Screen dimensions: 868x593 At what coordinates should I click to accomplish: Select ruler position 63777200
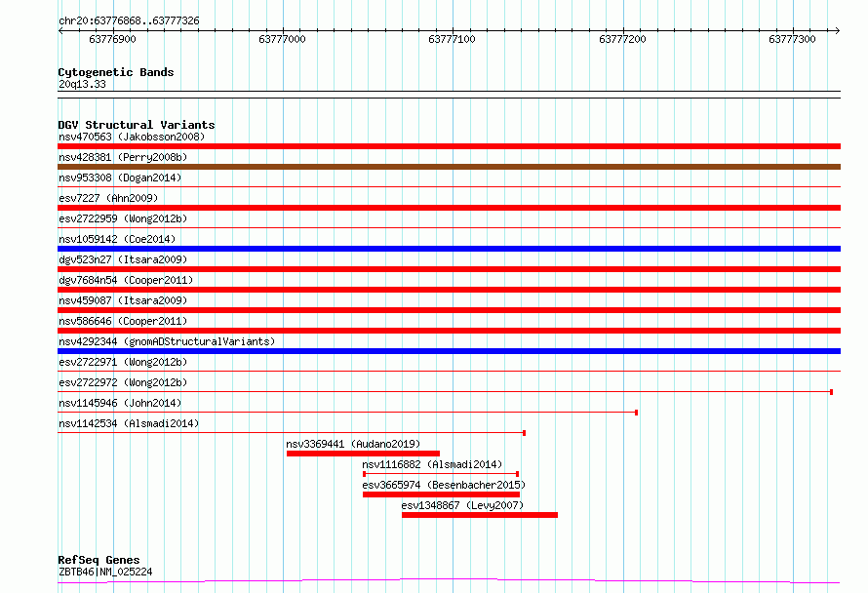point(622,39)
